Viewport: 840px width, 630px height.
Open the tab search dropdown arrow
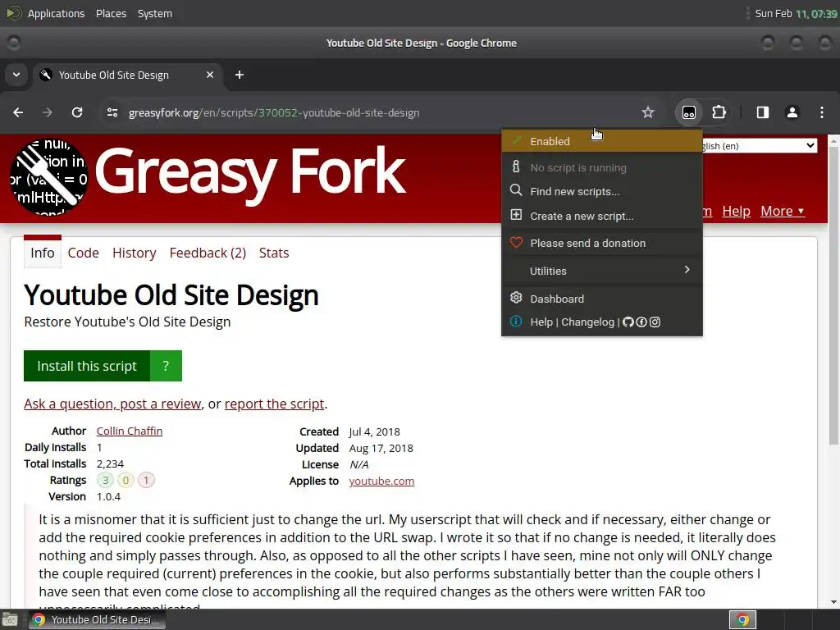(16, 75)
